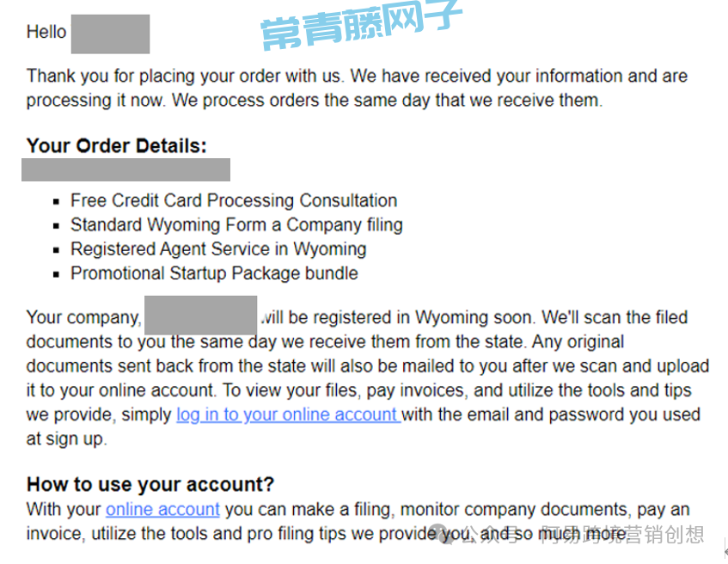This screenshot has height=564, width=728.
Task: Click "Free Credit Card Processing Consultation" item
Action: coord(234,200)
